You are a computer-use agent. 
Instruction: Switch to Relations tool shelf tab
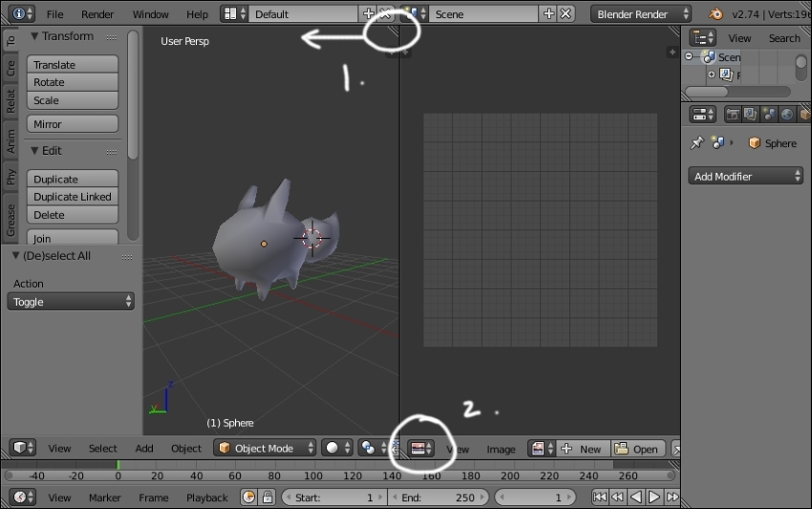click(11, 100)
